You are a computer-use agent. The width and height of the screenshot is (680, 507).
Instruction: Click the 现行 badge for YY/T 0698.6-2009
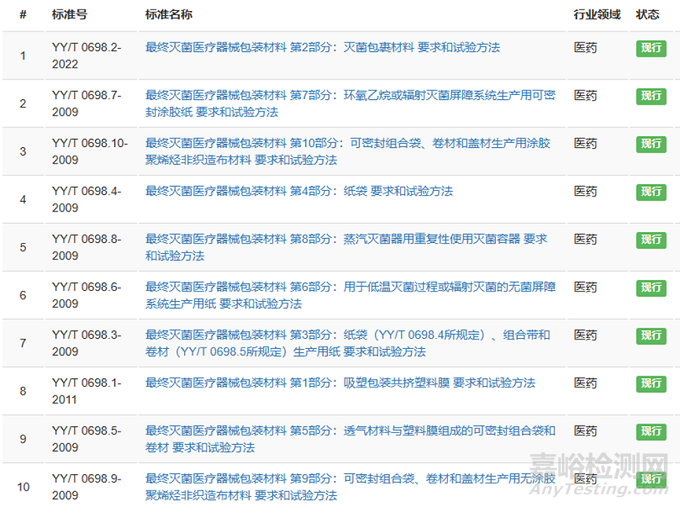pos(651,288)
